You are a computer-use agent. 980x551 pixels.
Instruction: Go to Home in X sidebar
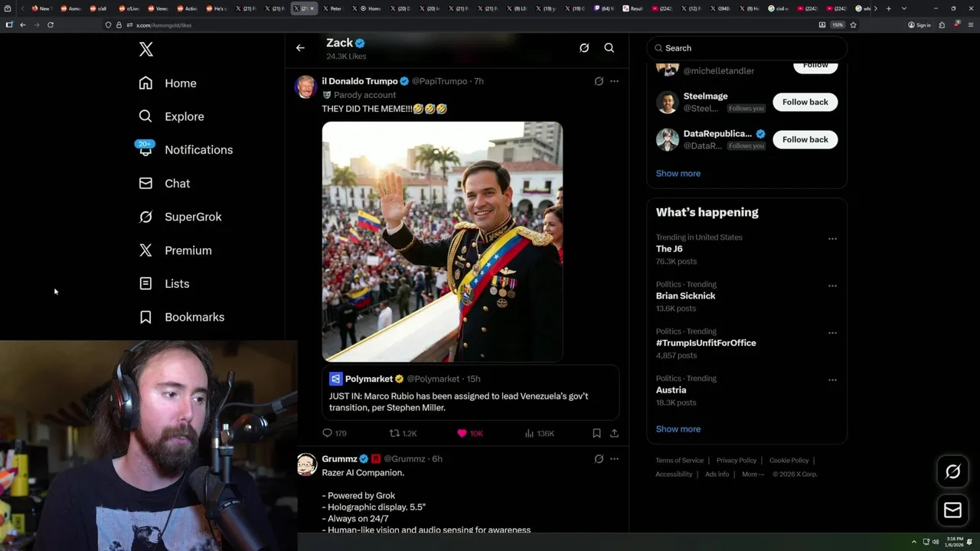click(x=168, y=83)
